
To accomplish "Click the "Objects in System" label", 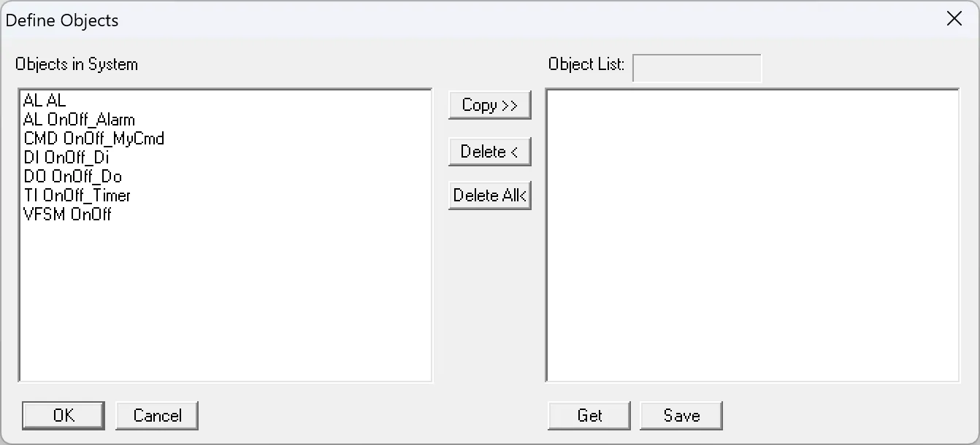I will tap(77, 64).
